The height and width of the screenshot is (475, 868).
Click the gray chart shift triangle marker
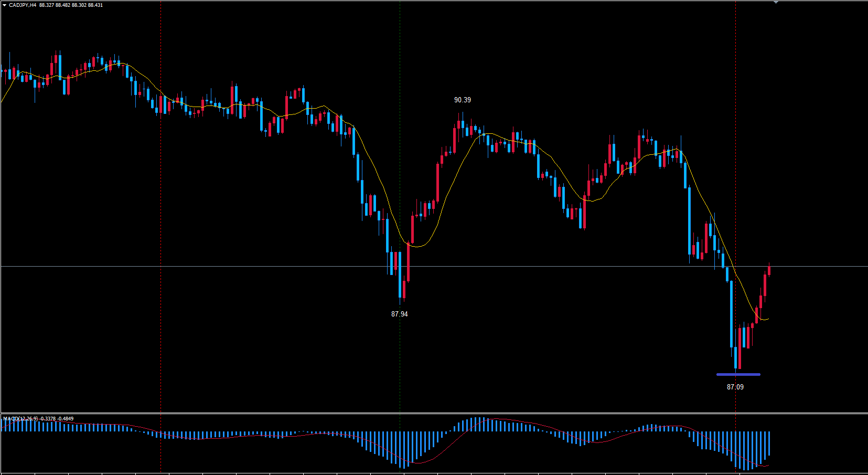click(776, 2)
